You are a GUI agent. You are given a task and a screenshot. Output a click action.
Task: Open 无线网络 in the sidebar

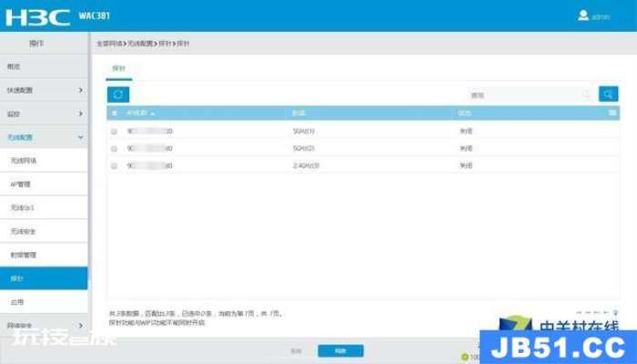44,160
